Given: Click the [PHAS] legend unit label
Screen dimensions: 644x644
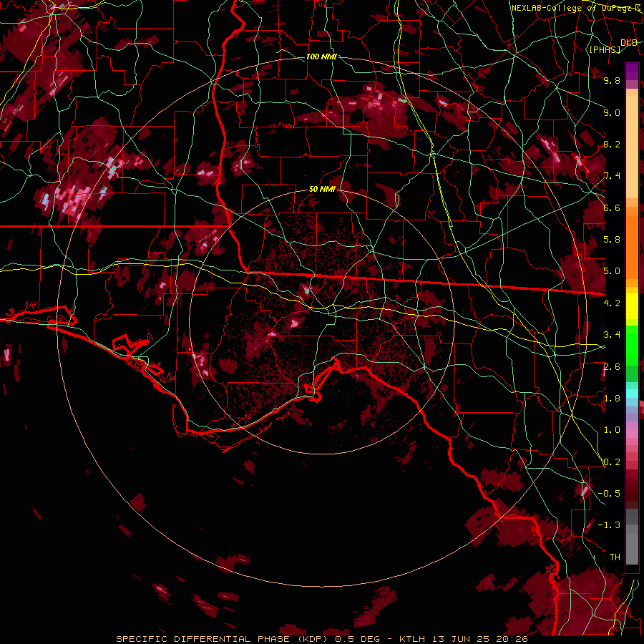Looking at the screenshot, I should coord(605,49).
